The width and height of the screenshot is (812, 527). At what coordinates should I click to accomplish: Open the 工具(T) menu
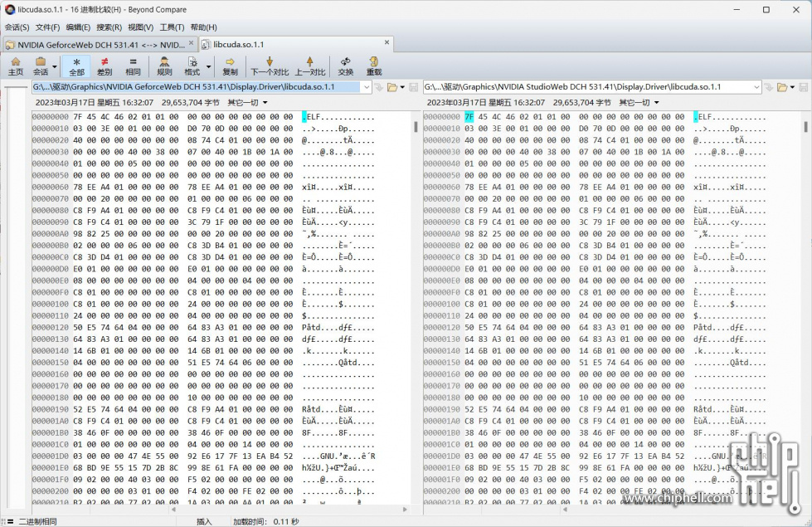pyautogui.click(x=172, y=27)
